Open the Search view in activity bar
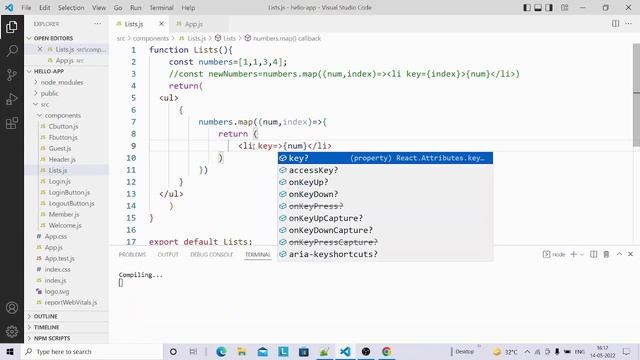Image resolution: width=640 pixels, height=360 pixels. (12, 51)
